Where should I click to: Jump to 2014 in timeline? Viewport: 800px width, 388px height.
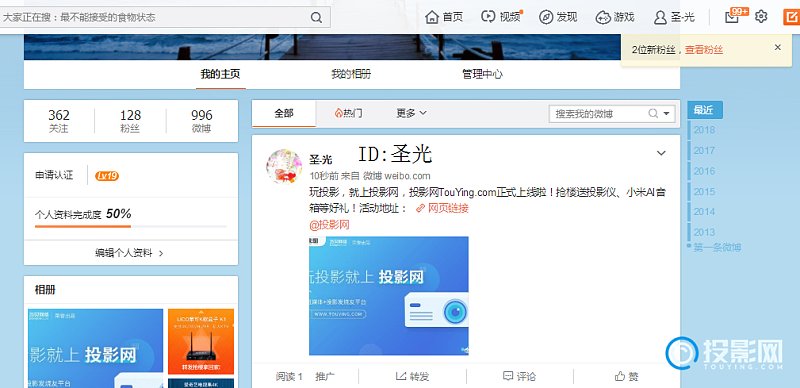pos(704,211)
